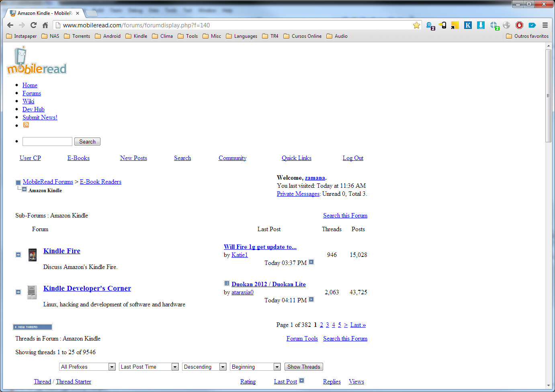Click the gray globe extension icon
Screen dimensions: 555x392
pos(506,25)
